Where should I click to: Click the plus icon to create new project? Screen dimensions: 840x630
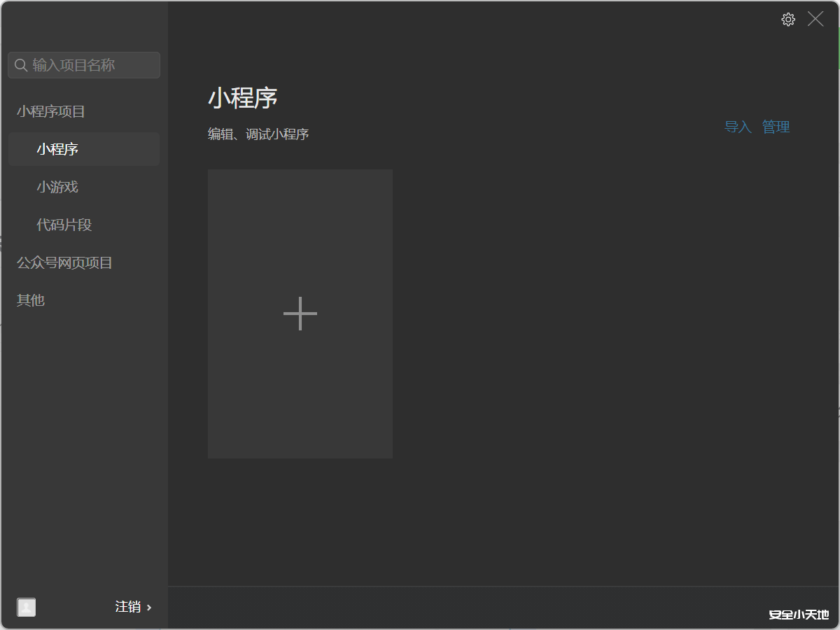pos(300,314)
